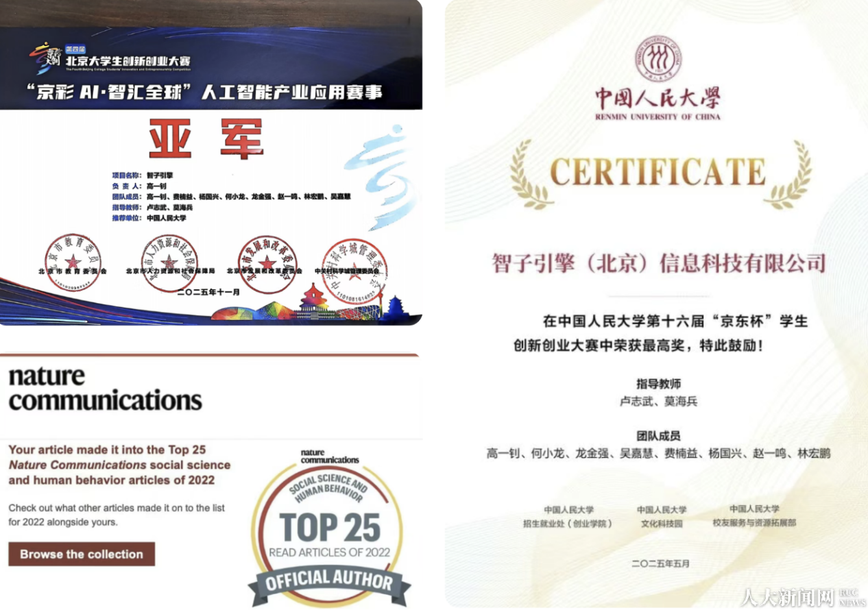Click the gold CERTIFICATE heading
Viewport: 868px width, 610px height.
pyautogui.click(x=658, y=172)
